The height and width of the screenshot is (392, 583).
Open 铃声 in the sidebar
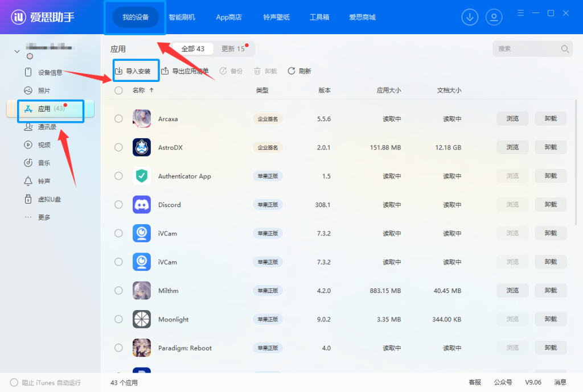point(37,181)
